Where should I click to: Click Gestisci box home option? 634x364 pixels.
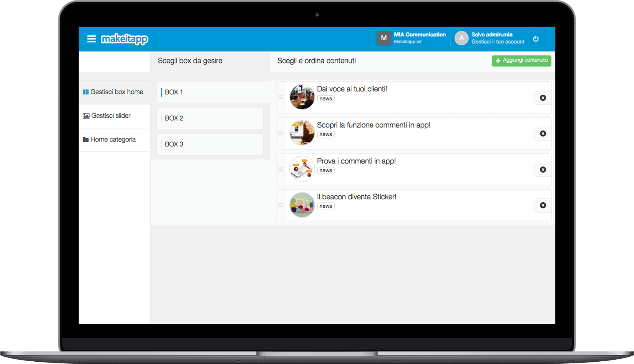(x=115, y=91)
